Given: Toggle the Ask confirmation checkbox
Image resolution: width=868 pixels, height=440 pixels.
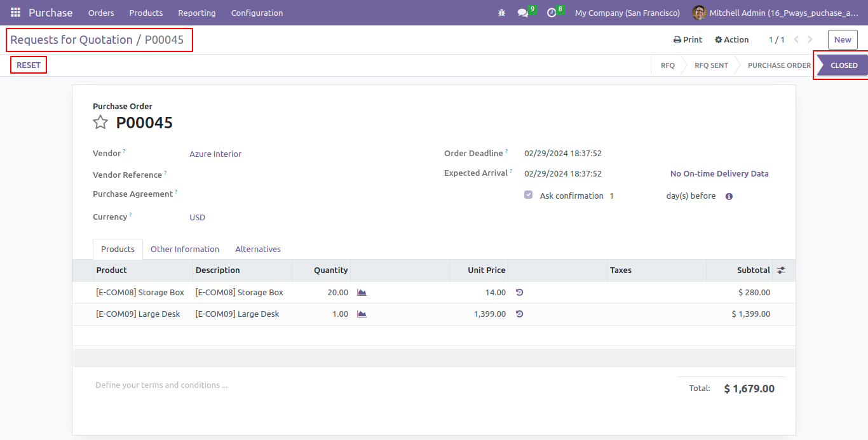Looking at the screenshot, I should pyautogui.click(x=528, y=195).
